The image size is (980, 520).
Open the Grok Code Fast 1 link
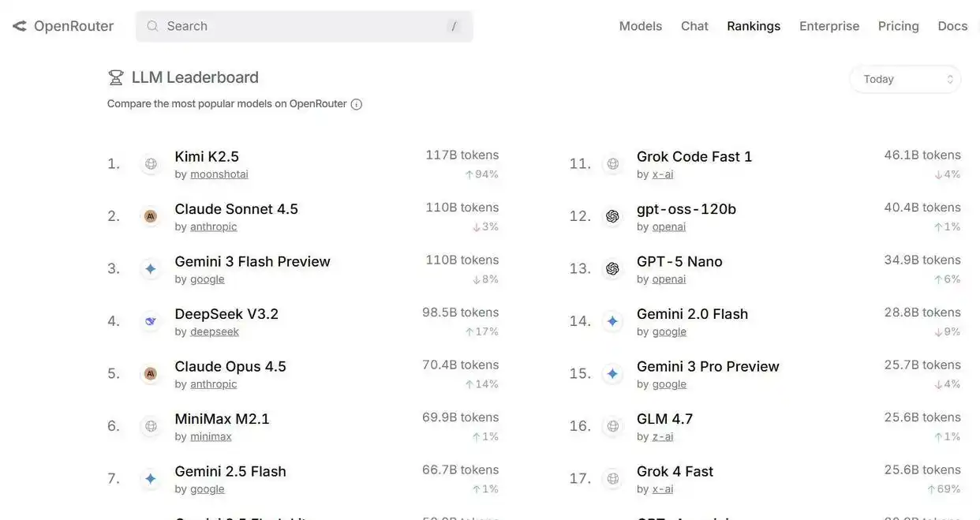click(694, 156)
